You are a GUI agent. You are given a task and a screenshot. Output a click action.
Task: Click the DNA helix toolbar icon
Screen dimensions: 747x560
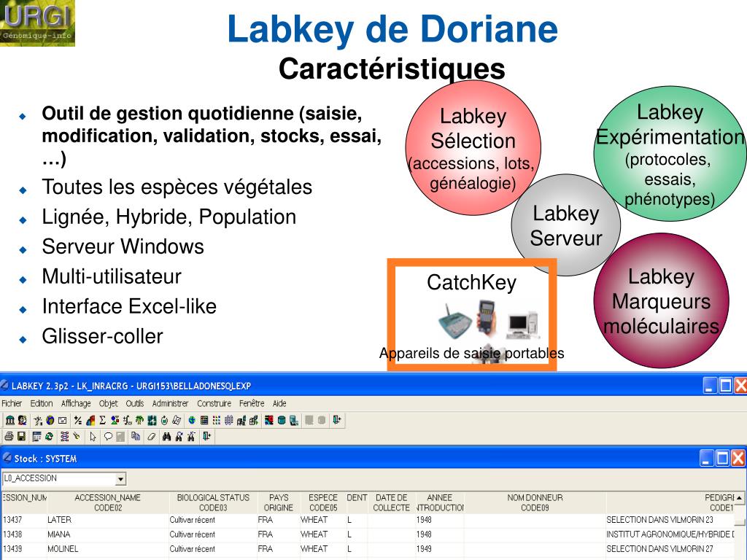coord(65,436)
